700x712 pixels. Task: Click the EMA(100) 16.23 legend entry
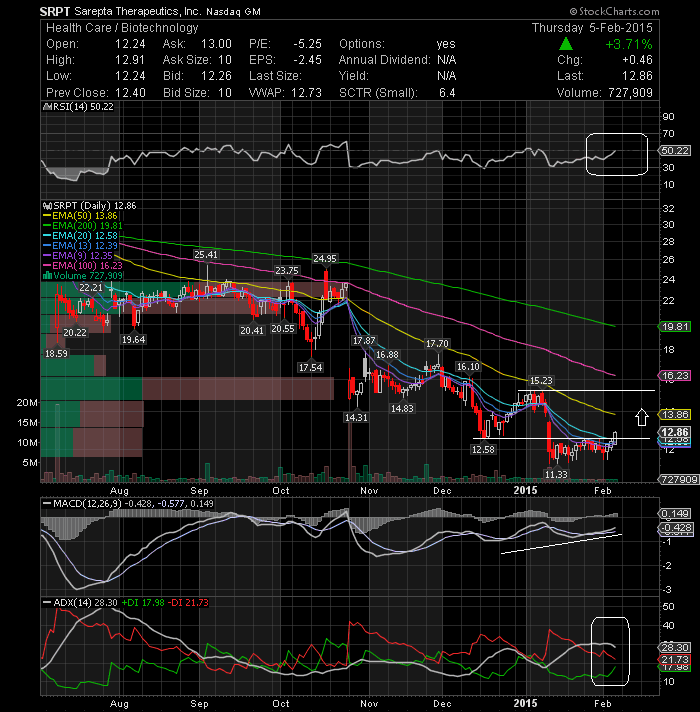83,266
